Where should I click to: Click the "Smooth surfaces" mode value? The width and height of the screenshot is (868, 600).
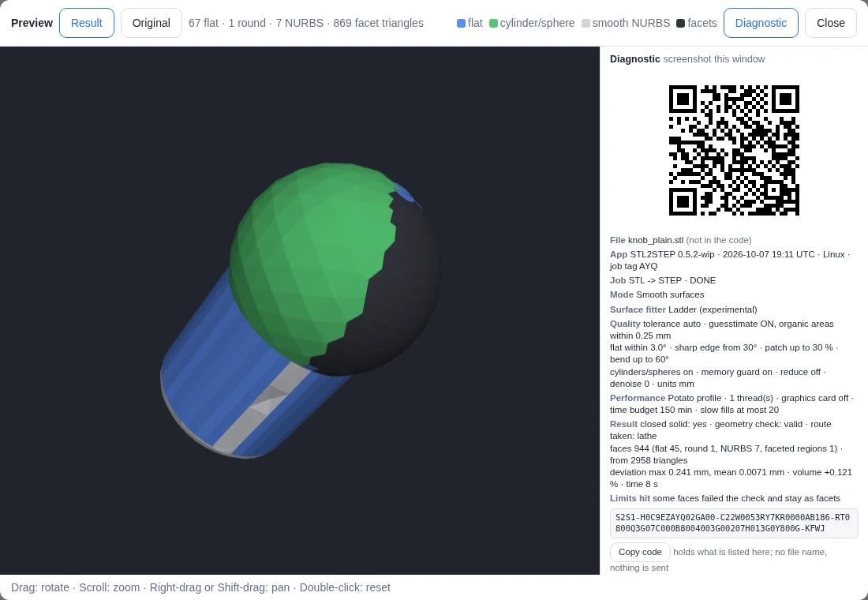point(670,294)
